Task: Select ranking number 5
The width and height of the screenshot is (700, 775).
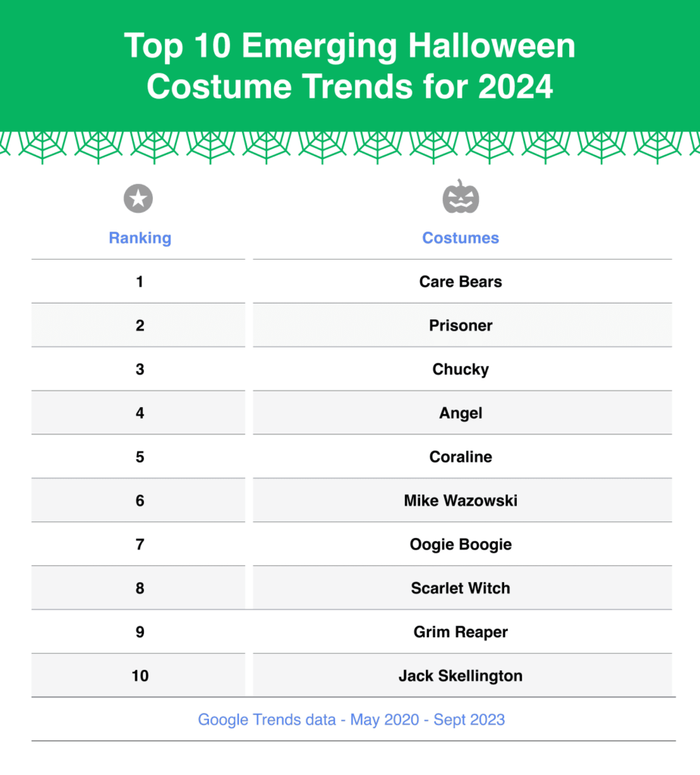Action: (x=140, y=457)
